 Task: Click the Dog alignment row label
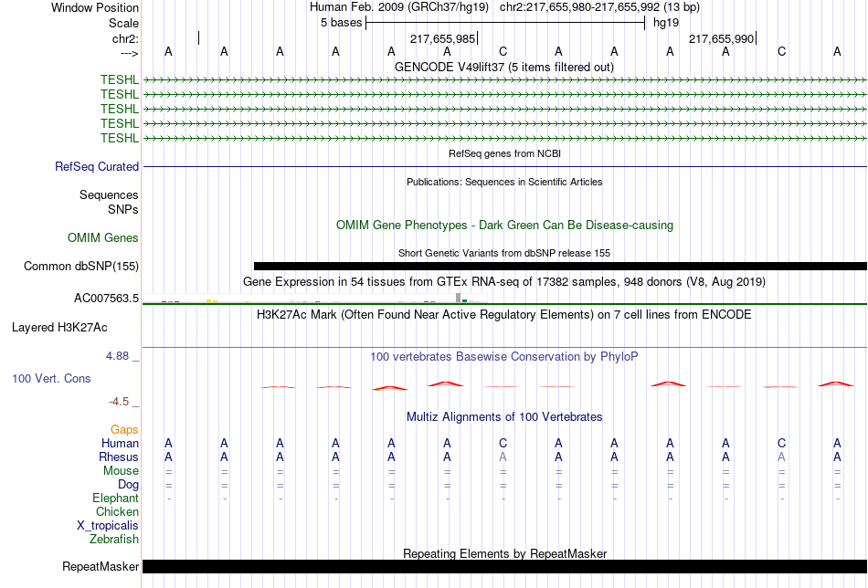pyautogui.click(x=129, y=485)
